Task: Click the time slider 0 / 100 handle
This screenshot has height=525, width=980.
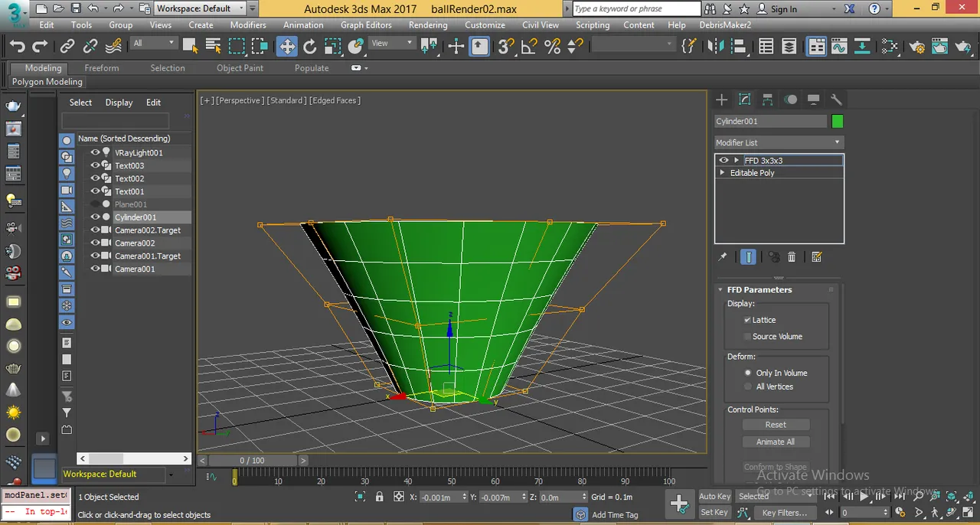Action: (x=253, y=461)
